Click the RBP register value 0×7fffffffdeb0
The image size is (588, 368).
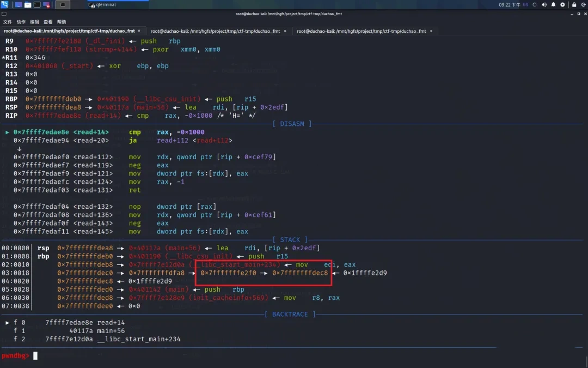(53, 99)
